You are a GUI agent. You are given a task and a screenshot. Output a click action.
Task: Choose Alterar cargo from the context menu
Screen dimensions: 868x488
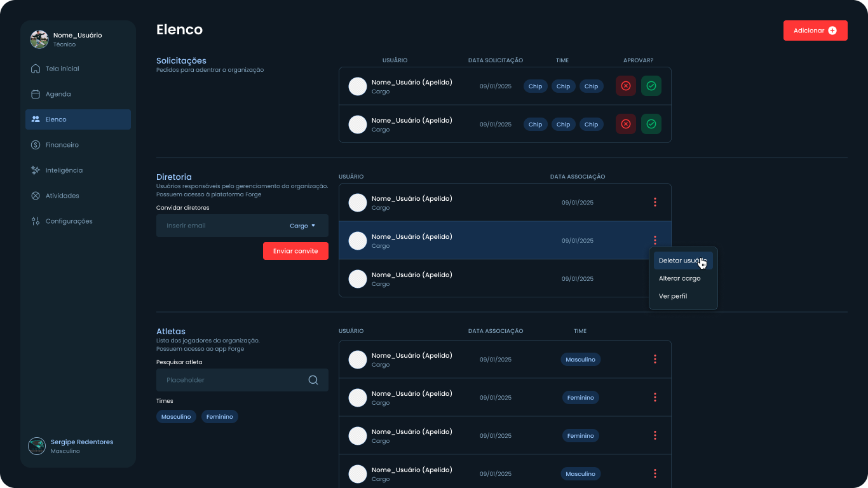(x=679, y=278)
